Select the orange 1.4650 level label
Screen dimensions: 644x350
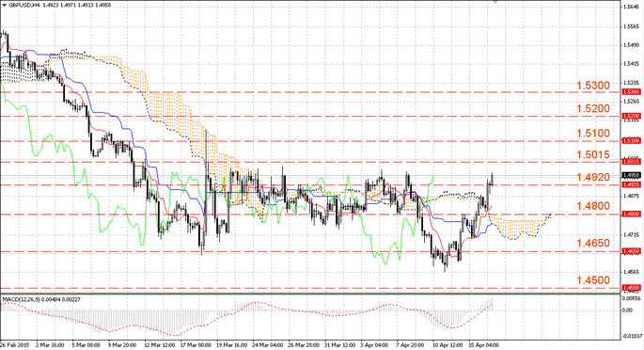[x=593, y=243]
